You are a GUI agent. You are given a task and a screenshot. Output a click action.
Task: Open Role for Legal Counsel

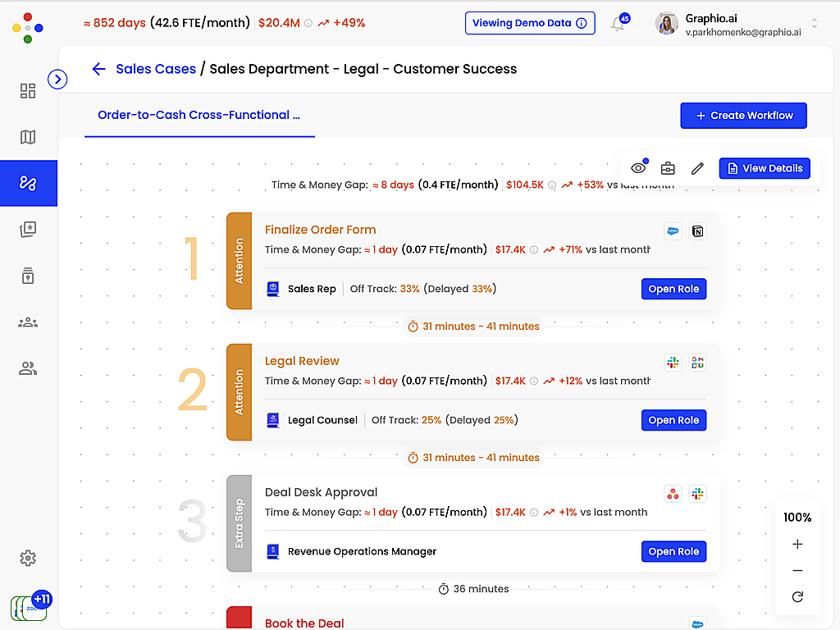[x=673, y=420]
